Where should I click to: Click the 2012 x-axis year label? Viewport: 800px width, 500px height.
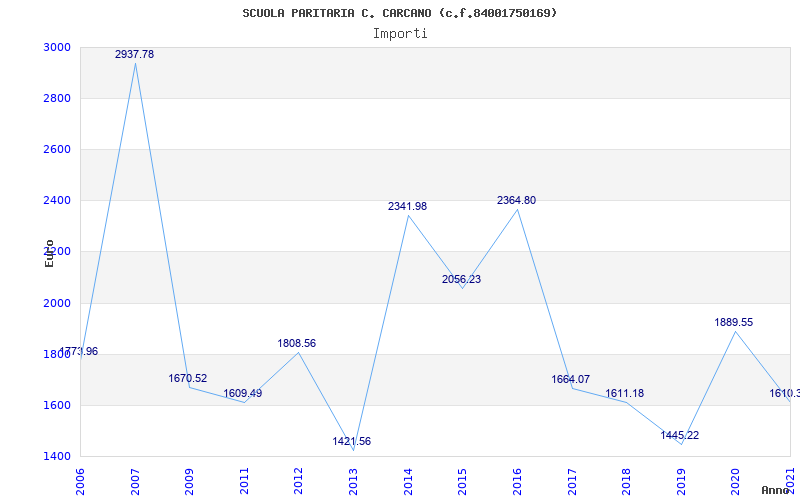[299, 481]
